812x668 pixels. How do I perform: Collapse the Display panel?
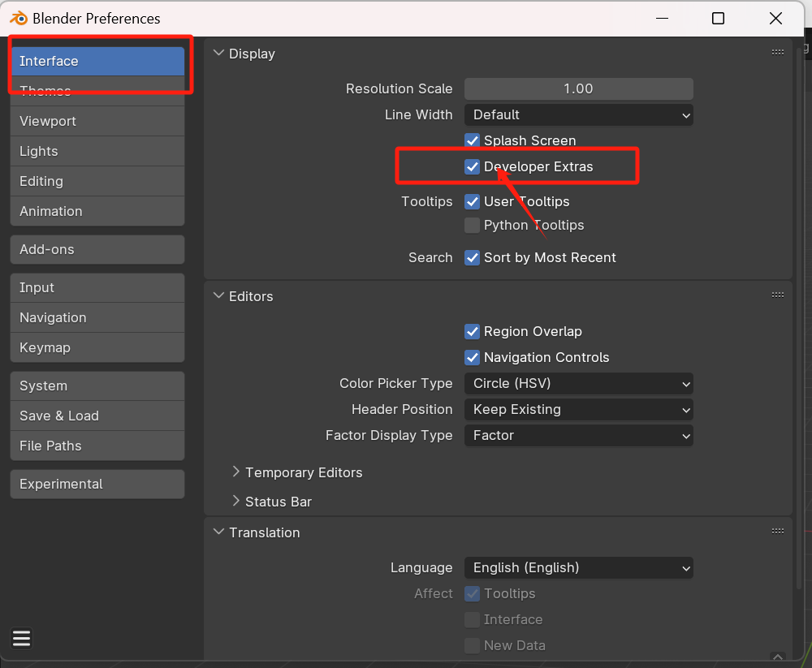click(x=219, y=54)
